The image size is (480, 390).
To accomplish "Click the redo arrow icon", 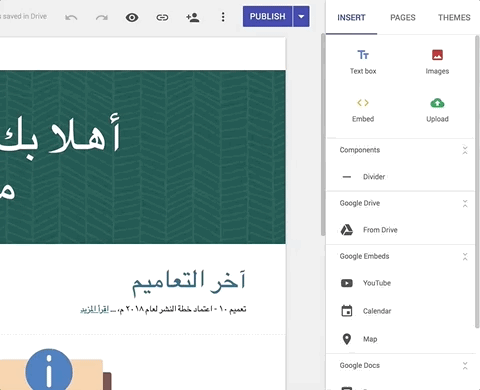I will (x=102, y=17).
